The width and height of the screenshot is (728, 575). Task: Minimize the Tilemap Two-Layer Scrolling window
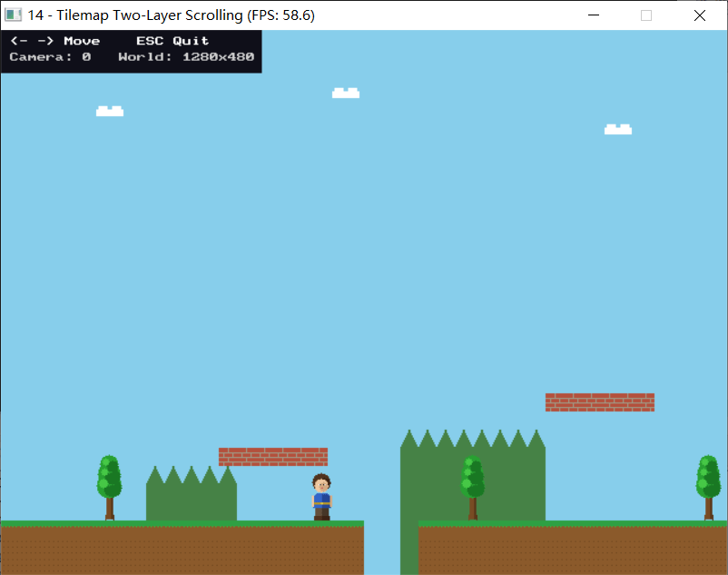(x=594, y=15)
